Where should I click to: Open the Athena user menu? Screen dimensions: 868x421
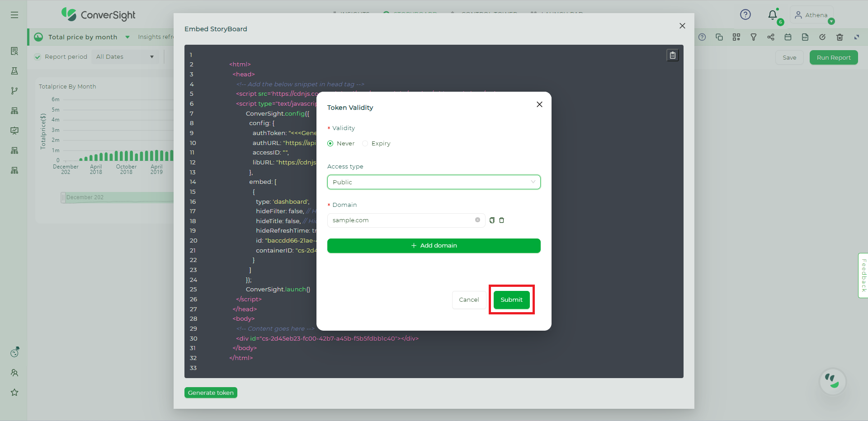pyautogui.click(x=811, y=15)
